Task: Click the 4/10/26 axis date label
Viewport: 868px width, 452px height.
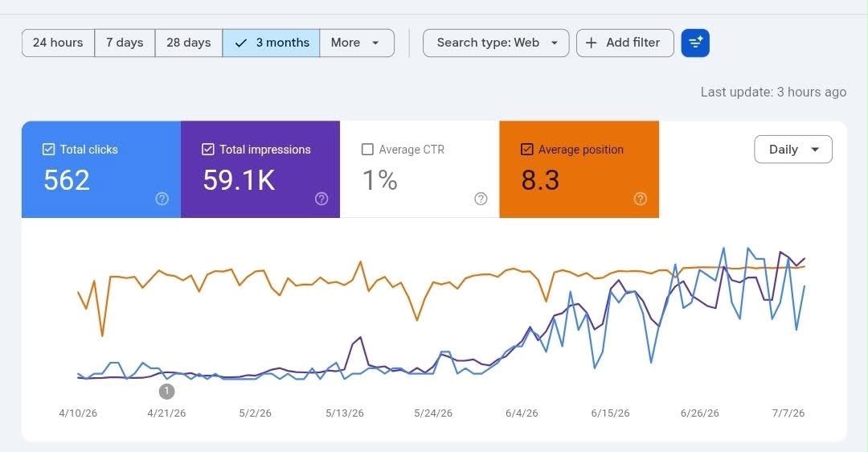Action: point(78,413)
